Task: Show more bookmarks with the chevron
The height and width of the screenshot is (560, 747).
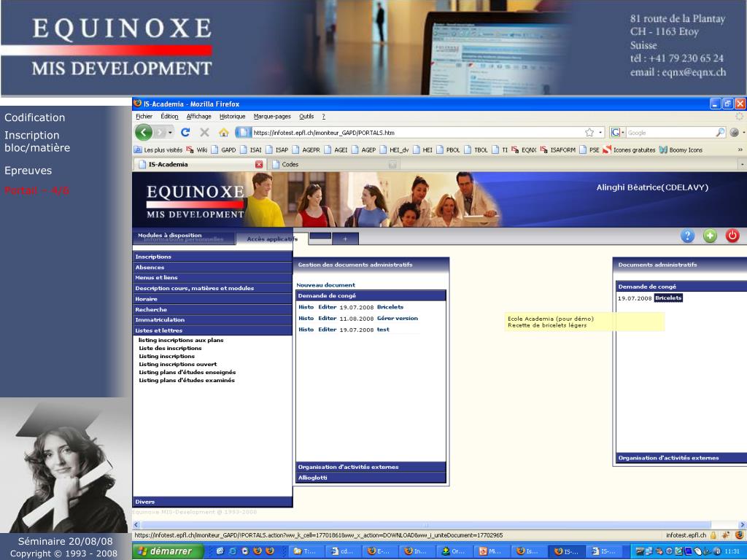Action: tap(740, 149)
